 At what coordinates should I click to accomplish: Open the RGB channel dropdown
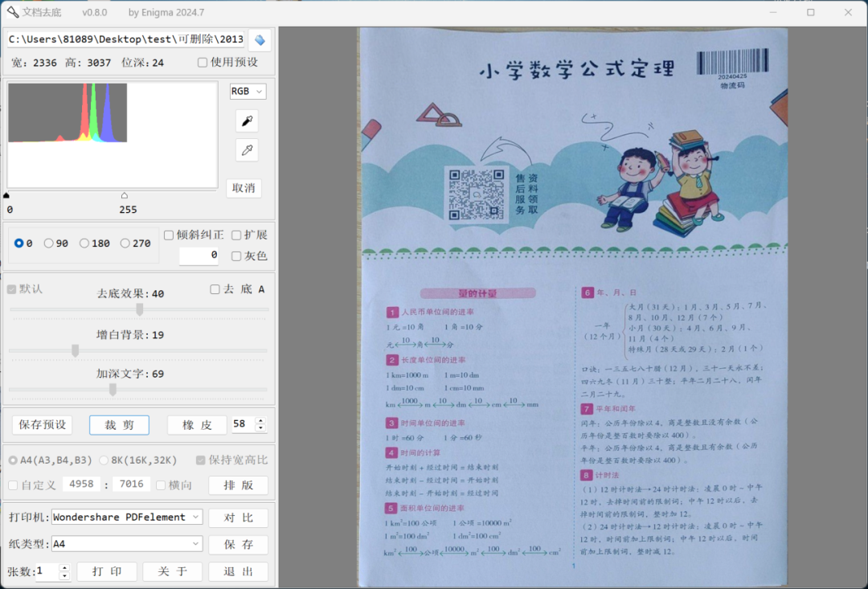pos(248,92)
